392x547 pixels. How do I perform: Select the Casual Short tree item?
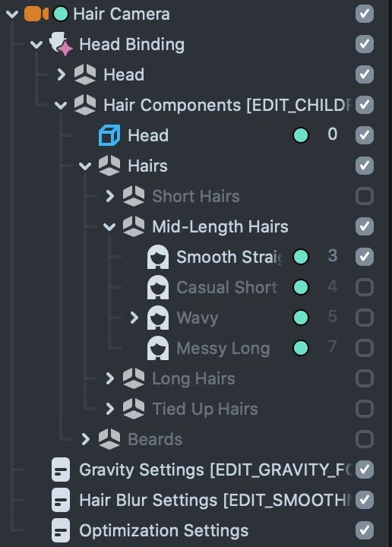click(226, 287)
